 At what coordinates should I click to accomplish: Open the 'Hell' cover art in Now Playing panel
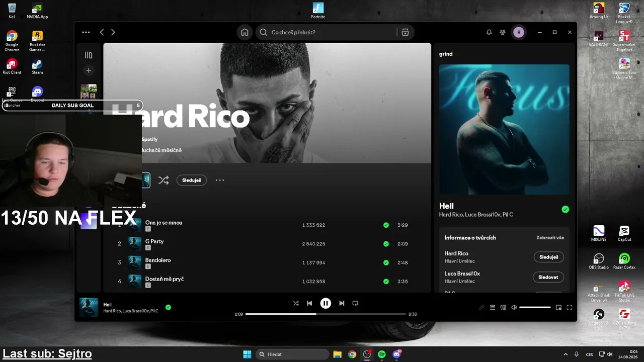504,129
